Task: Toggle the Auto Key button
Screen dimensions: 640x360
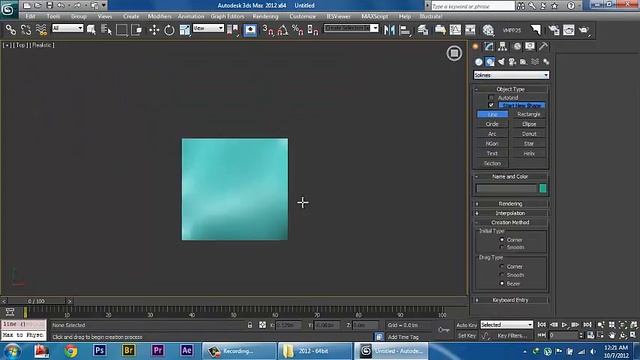Action: click(467, 325)
